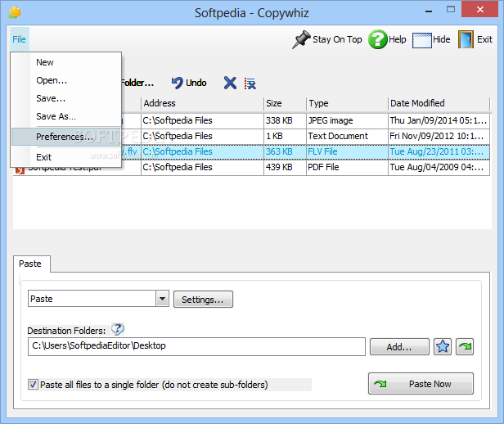Click the Settings... button
The width and height of the screenshot is (504, 424).
click(203, 300)
